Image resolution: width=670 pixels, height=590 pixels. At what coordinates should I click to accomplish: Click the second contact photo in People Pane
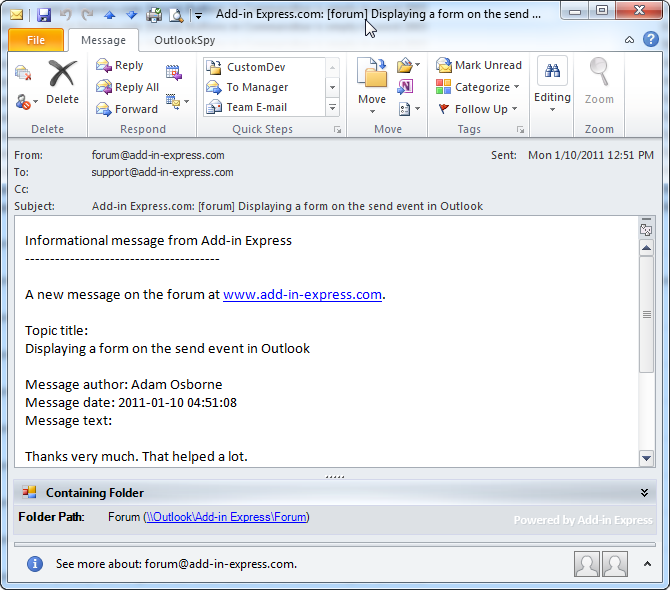(x=614, y=564)
